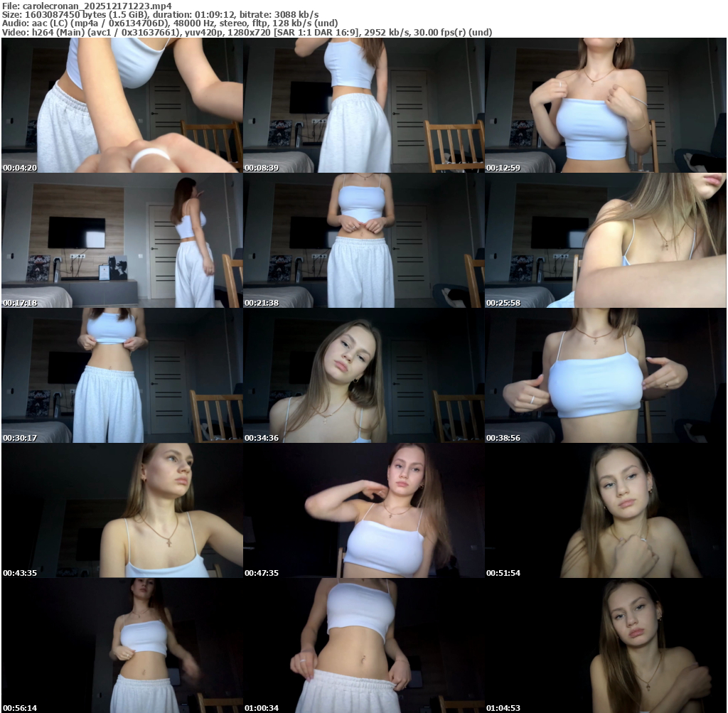This screenshot has width=728, height=713.
Task: View the frame stamped 00:51:54
Action: pos(606,510)
